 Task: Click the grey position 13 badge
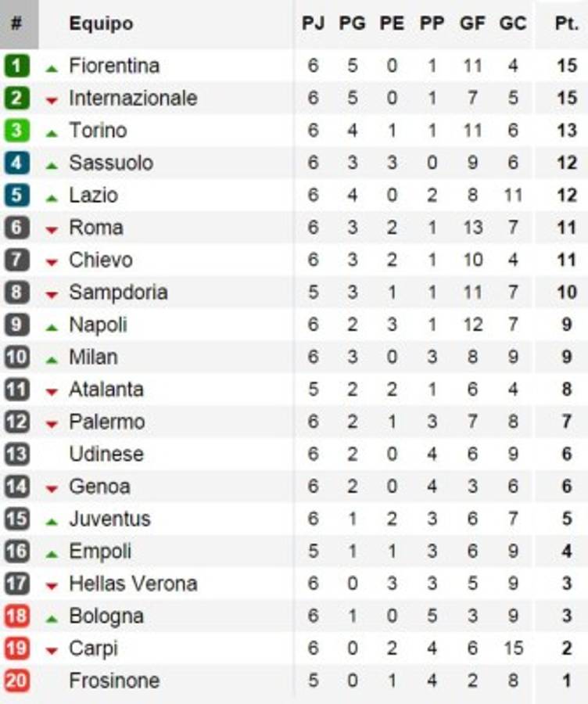coord(16,454)
